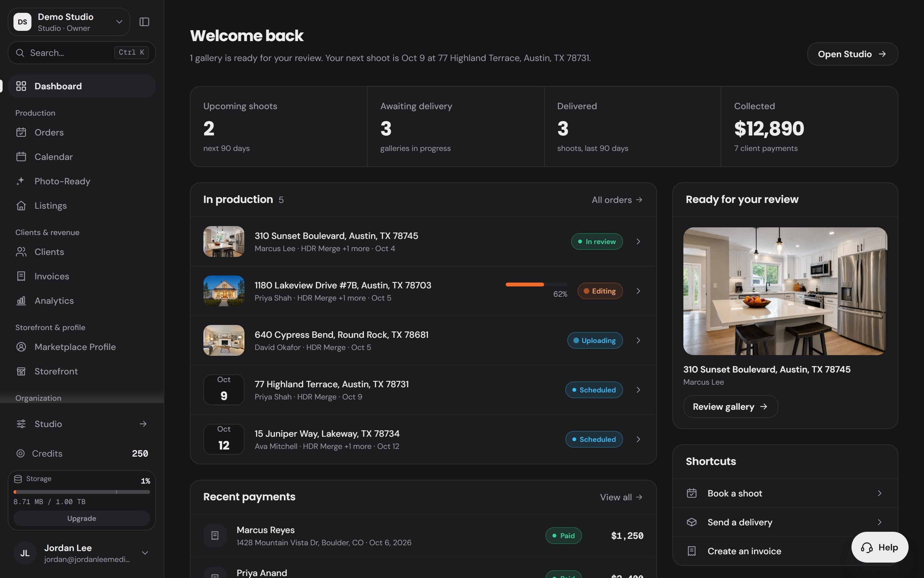Click the Paid badge for Marcus Reyes
This screenshot has width=924, height=578.
point(564,536)
